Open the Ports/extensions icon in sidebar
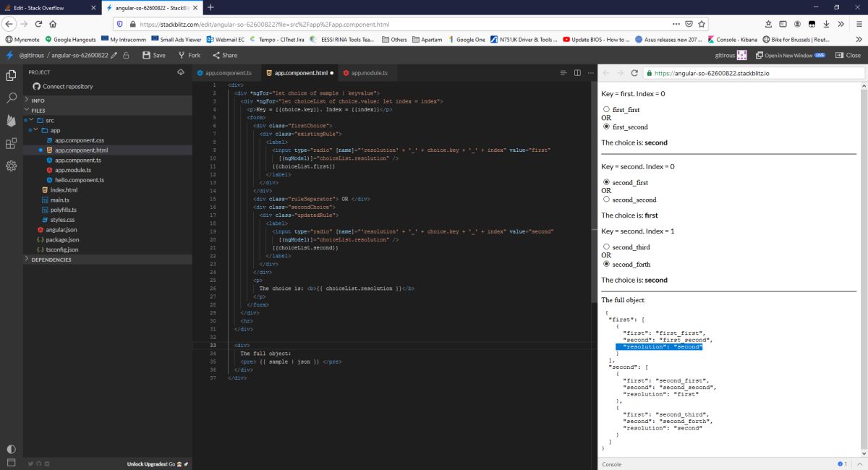 coord(11,143)
